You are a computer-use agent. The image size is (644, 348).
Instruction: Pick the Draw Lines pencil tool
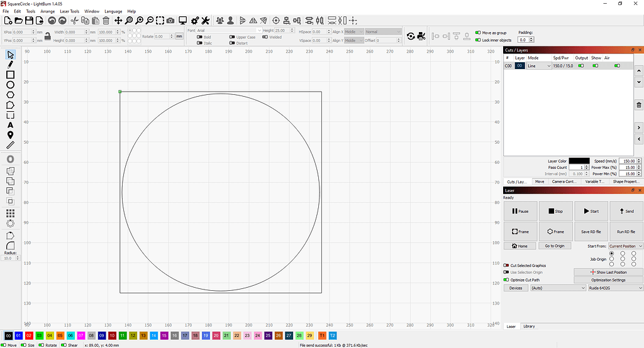pos(10,65)
